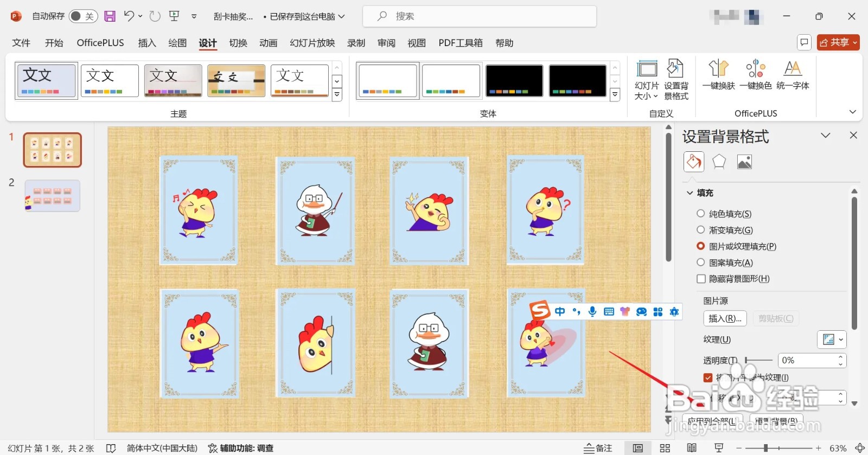The width and height of the screenshot is (868, 455).
Task: Click the Sogou input method S logo
Action: pos(540,311)
